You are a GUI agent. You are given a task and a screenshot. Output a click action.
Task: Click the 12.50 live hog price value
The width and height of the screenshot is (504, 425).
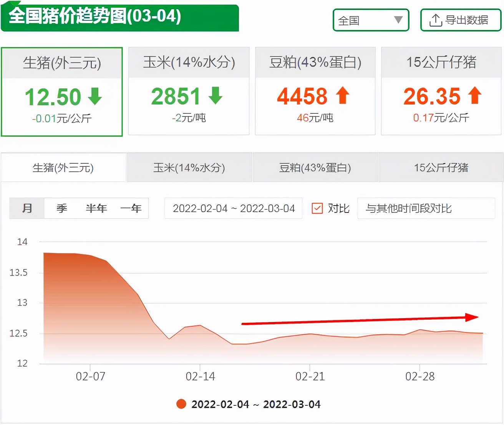click(x=53, y=97)
